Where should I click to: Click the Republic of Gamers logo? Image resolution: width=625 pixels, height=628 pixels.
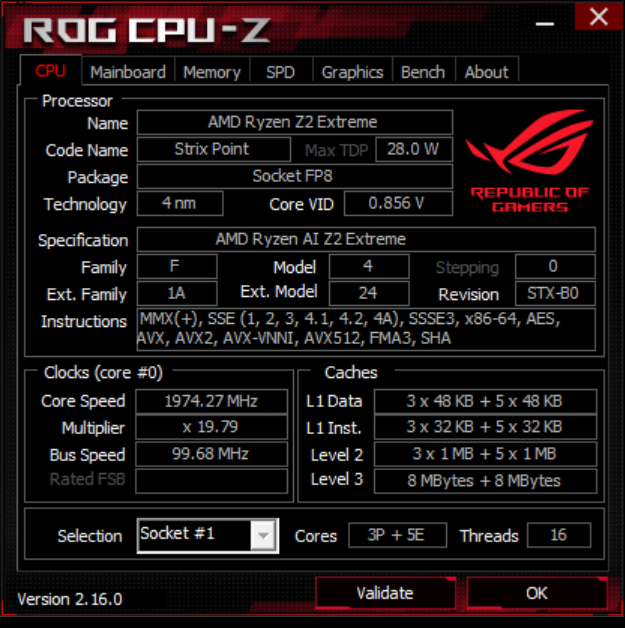coord(529,161)
